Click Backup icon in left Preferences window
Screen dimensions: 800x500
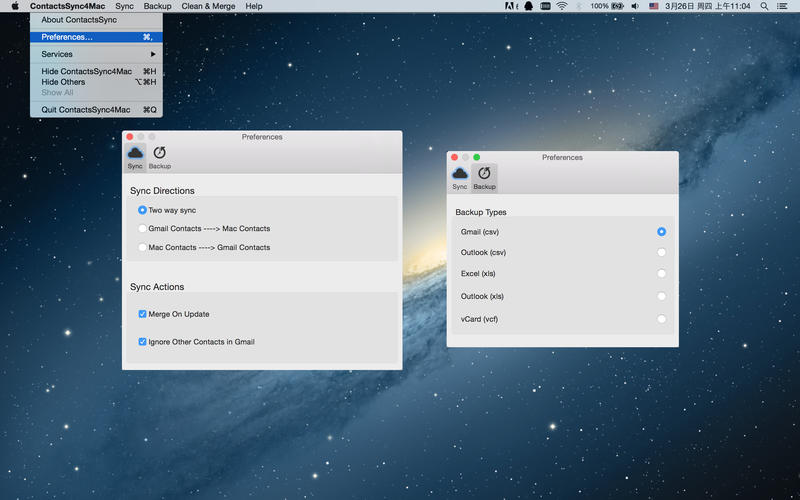pyautogui.click(x=160, y=153)
